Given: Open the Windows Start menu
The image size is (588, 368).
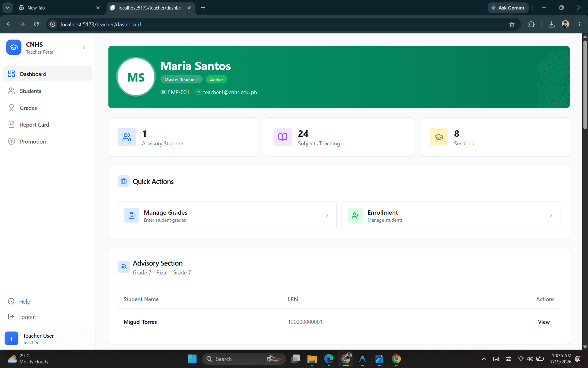Looking at the screenshot, I should click(192, 359).
